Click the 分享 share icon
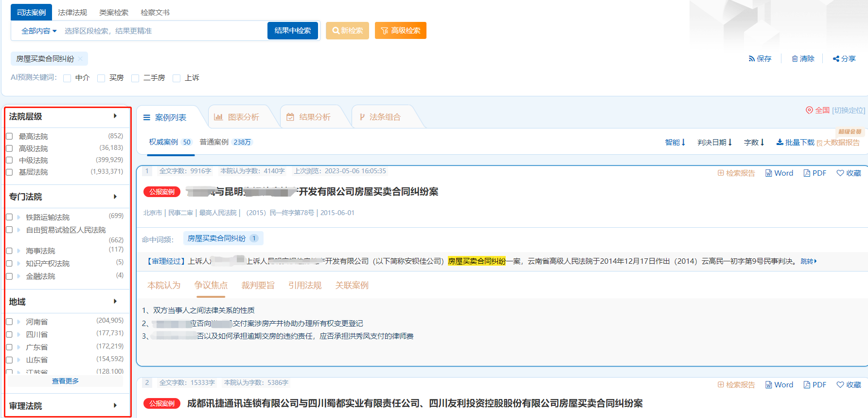Viewport: 868px width, 418px height. tap(836, 59)
